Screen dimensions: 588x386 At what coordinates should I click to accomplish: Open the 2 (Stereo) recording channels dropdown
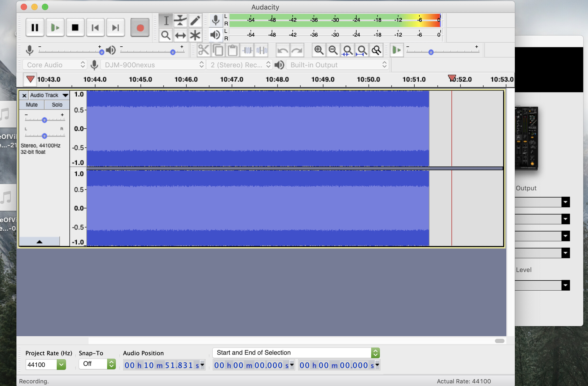click(239, 65)
